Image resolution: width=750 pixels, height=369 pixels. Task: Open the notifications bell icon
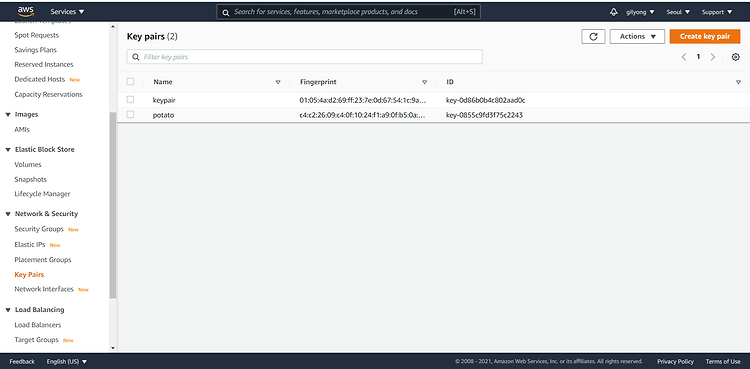(x=614, y=12)
